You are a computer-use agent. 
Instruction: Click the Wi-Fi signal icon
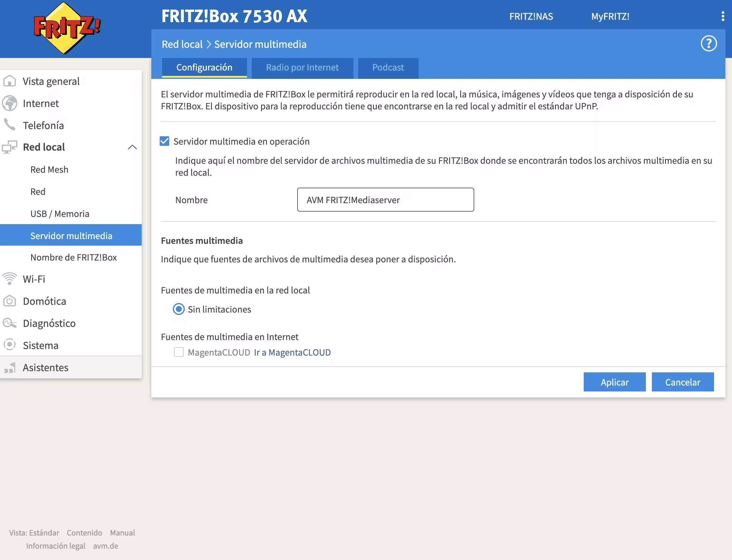pos(10,279)
